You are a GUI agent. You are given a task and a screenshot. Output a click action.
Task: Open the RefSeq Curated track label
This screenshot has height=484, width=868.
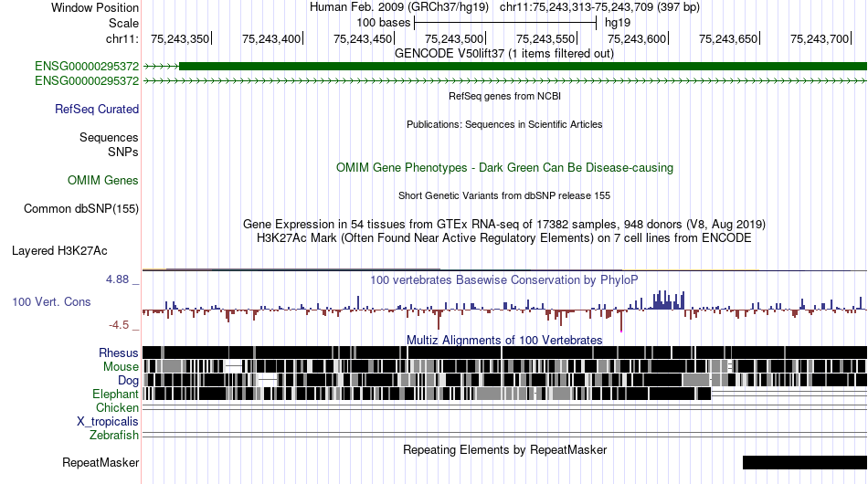pos(96,109)
